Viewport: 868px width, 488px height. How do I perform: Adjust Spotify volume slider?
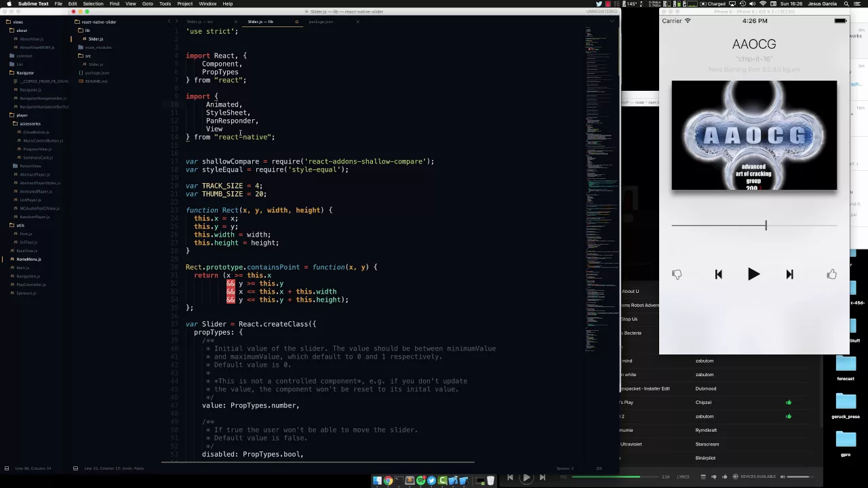click(x=800, y=477)
